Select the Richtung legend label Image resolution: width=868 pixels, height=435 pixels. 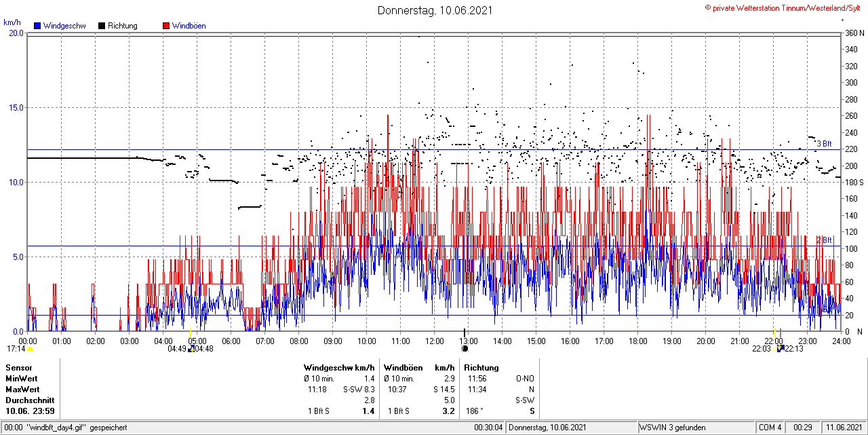tap(123, 26)
